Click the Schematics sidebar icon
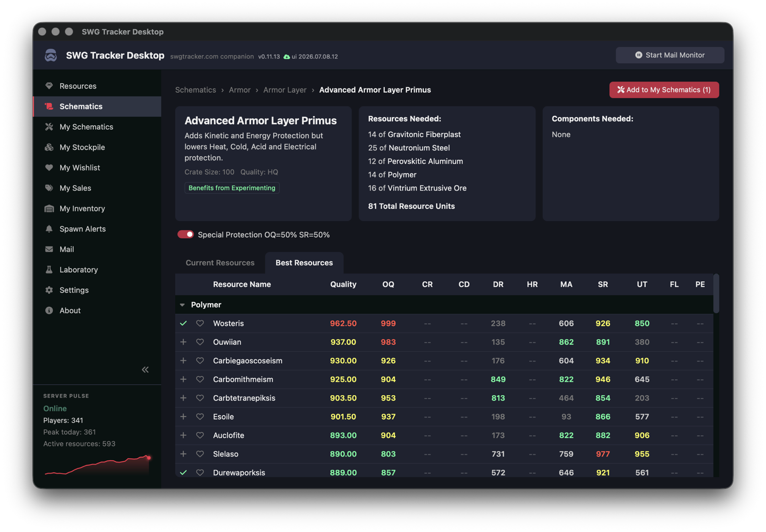Viewport: 766px width, 532px height. pyautogui.click(x=49, y=106)
